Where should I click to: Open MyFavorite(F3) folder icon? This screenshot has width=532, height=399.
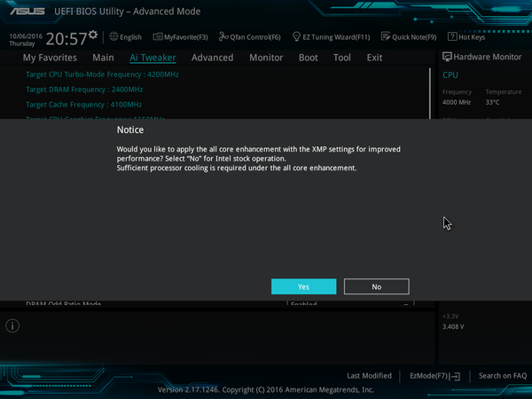tap(158, 36)
